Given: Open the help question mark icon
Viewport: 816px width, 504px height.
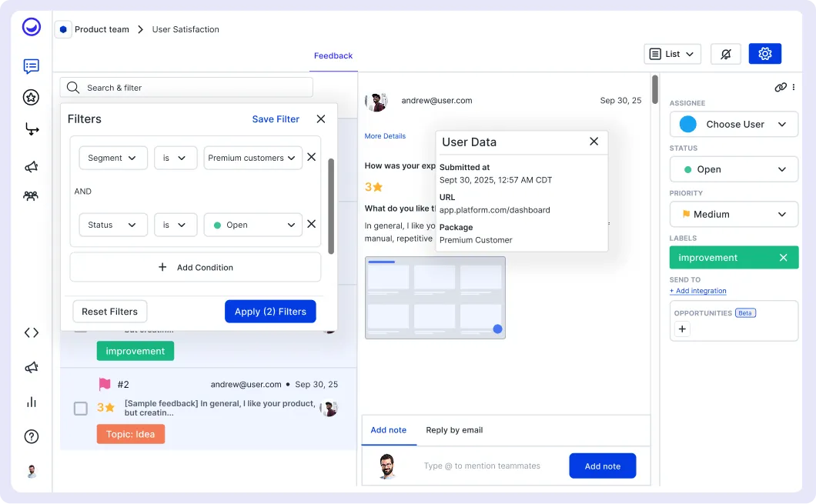Looking at the screenshot, I should (x=32, y=436).
